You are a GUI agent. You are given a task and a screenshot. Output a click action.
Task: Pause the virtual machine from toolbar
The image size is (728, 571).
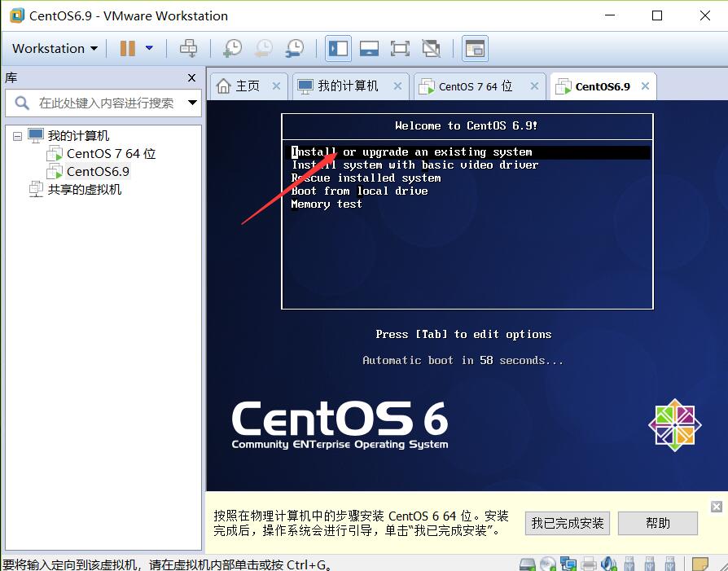[x=127, y=48]
